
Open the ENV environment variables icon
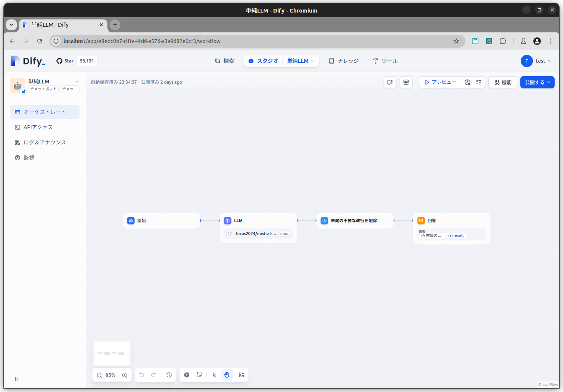(x=406, y=82)
